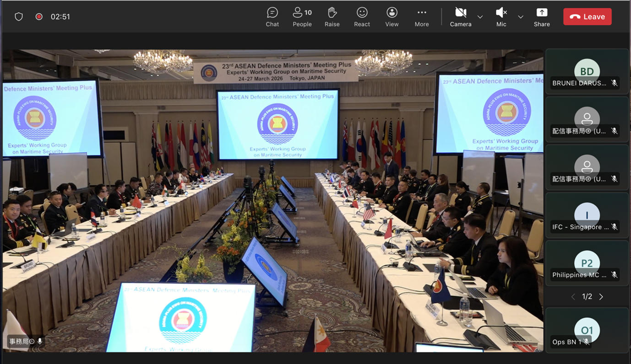
Task: Open the React emoji menu
Action: pyautogui.click(x=362, y=17)
